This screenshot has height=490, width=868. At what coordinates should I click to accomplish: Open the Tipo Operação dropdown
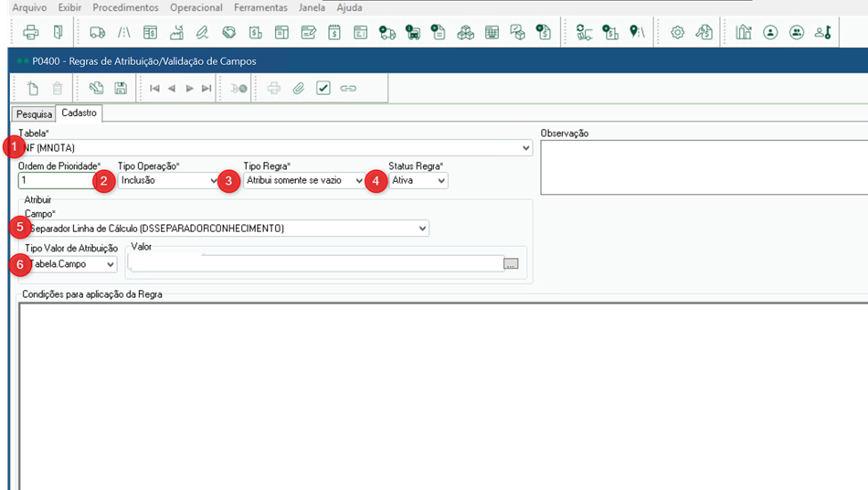click(x=168, y=180)
